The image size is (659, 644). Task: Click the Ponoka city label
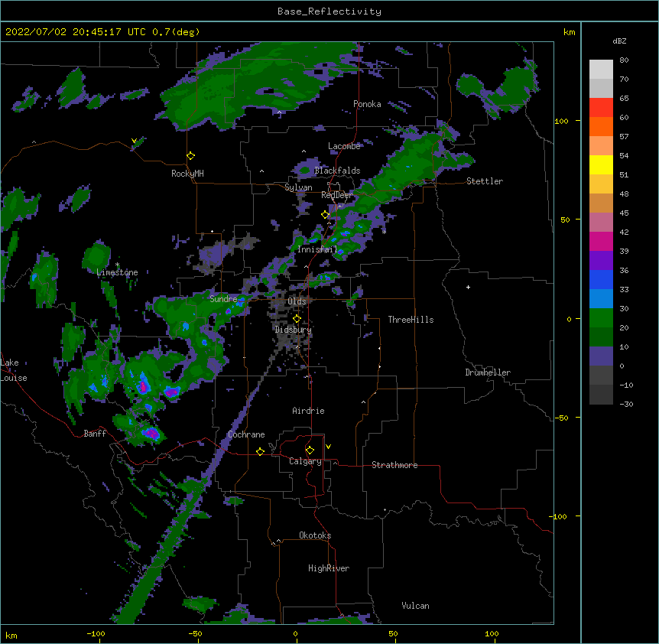pyautogui.click(x=367, y=104)
